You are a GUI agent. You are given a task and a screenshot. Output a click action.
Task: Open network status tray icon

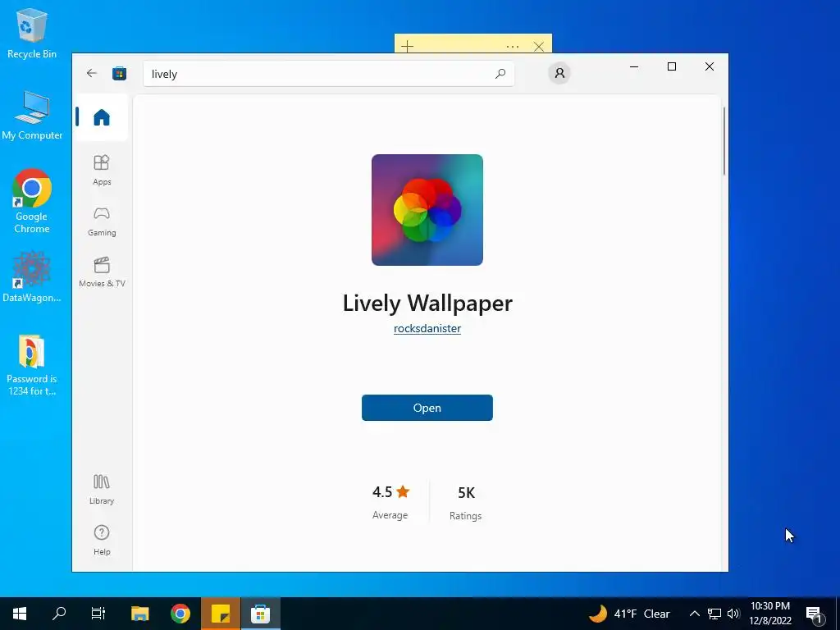(714, 614)
